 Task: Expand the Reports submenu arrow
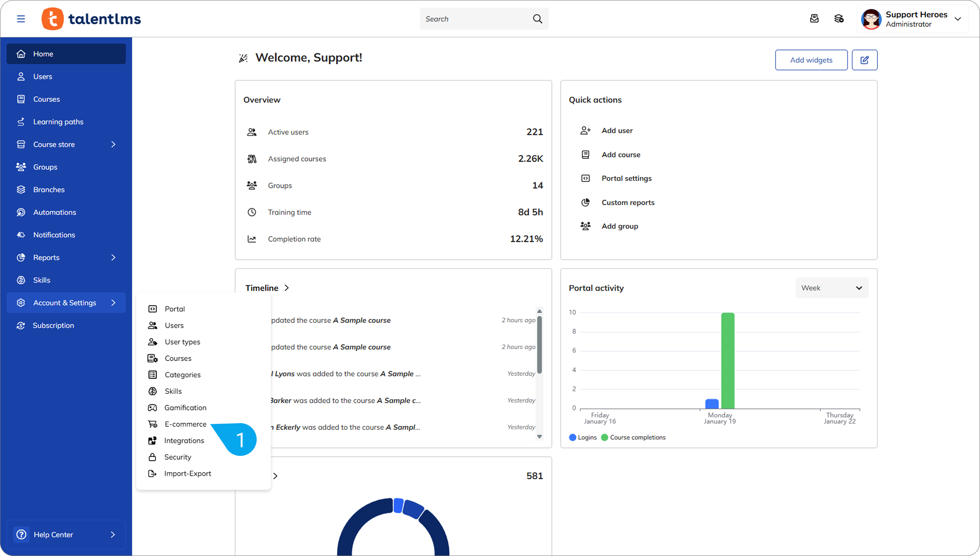click(x=113, y=258)
